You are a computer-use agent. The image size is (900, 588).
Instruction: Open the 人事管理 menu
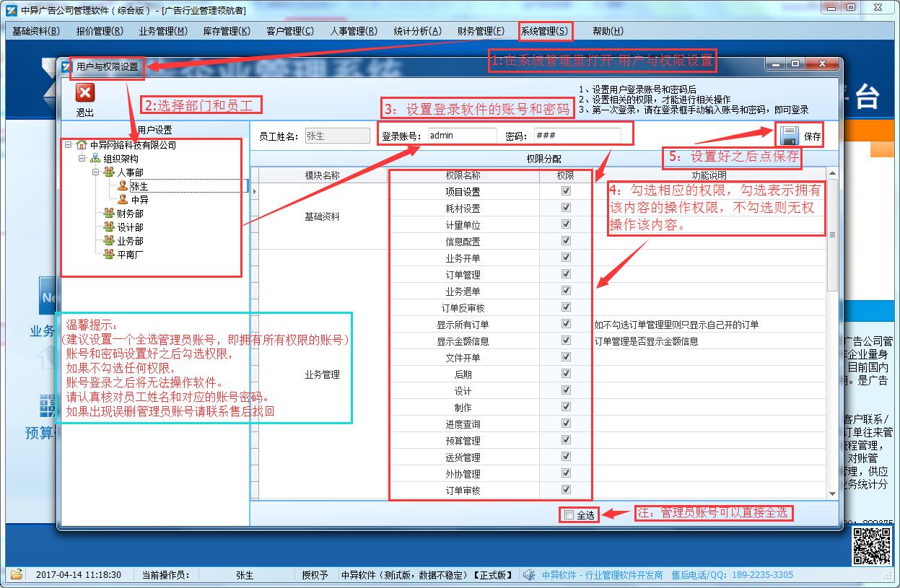[x=354, y=31]
